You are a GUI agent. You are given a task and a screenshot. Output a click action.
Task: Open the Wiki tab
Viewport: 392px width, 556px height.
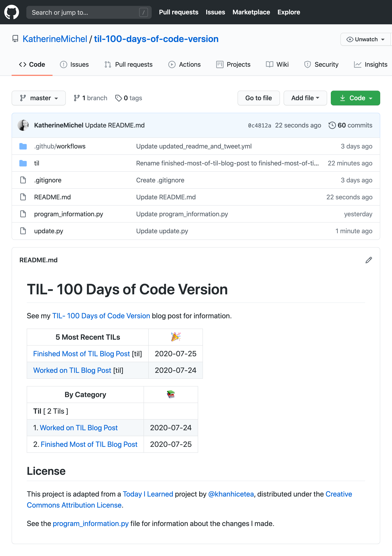point(277,65)
